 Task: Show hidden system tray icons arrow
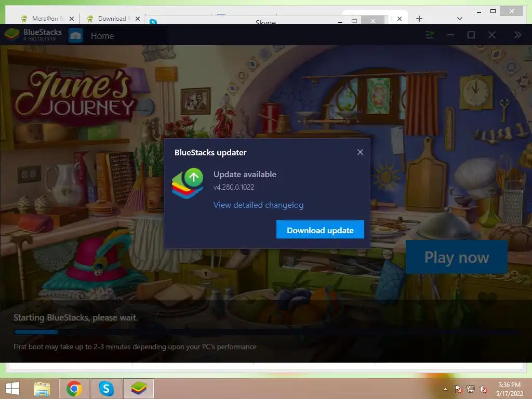(445, 389)
